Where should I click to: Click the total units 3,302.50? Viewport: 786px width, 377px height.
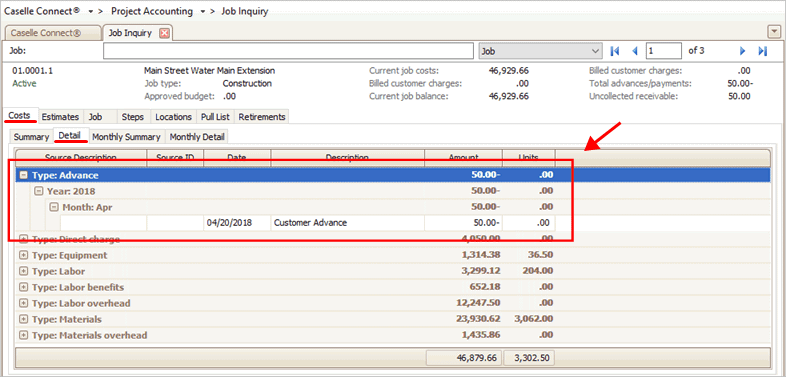pyautogui.click(x=529, y=358)
